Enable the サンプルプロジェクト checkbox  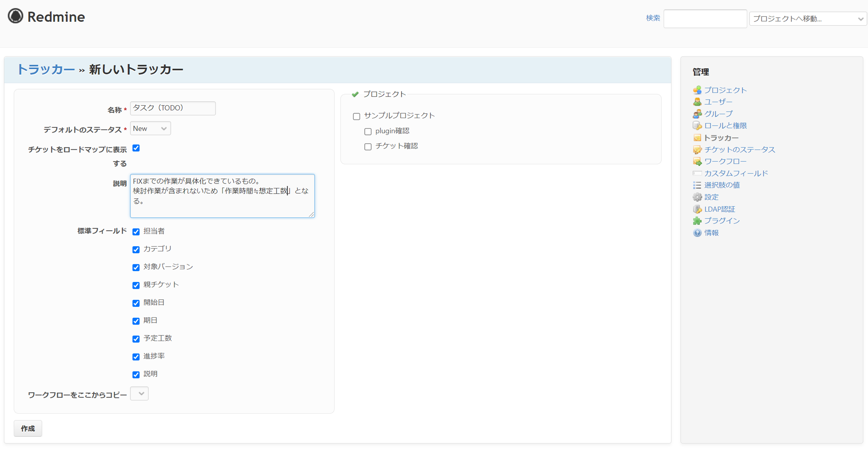click(x=356, y=116)
